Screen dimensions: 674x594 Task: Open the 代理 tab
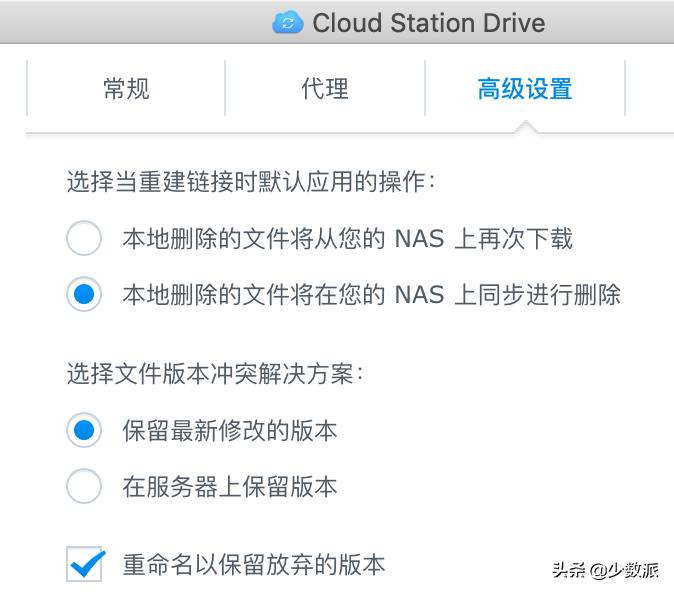(x=325, y=89)
